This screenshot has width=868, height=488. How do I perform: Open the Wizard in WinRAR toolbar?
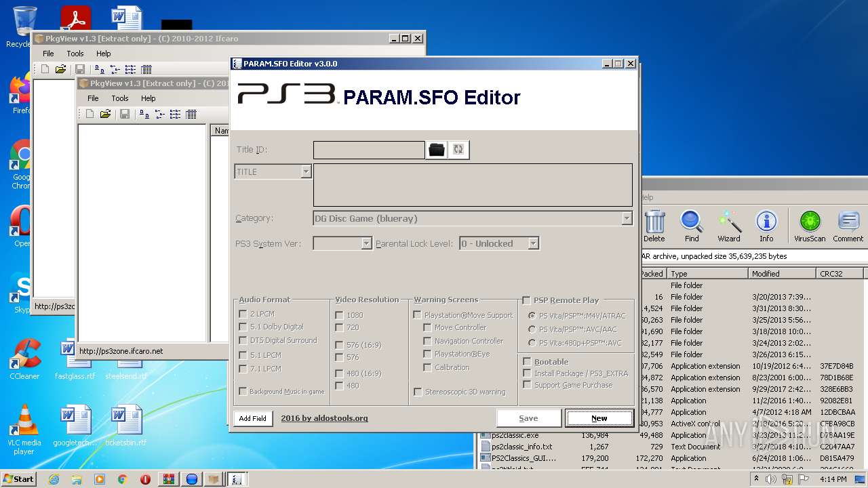729,226
